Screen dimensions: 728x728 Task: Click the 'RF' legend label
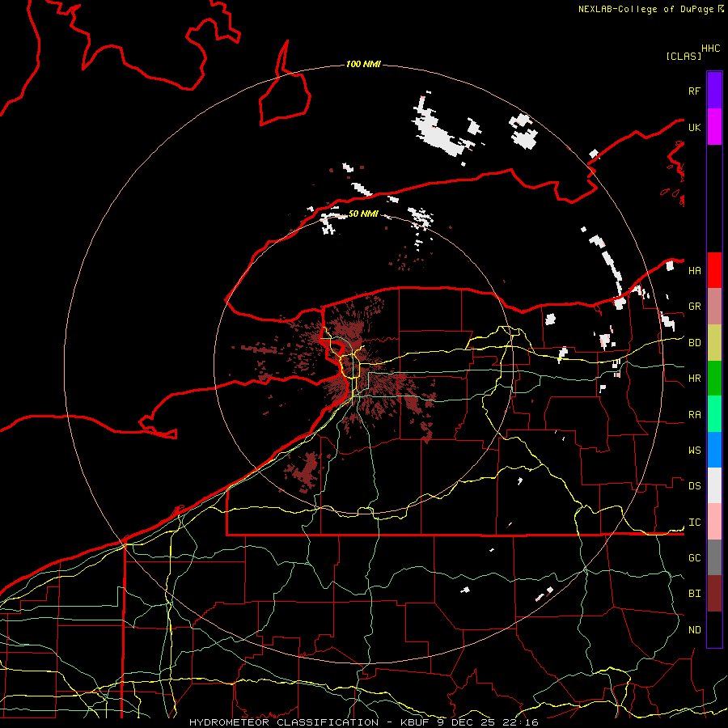(694, 91)
